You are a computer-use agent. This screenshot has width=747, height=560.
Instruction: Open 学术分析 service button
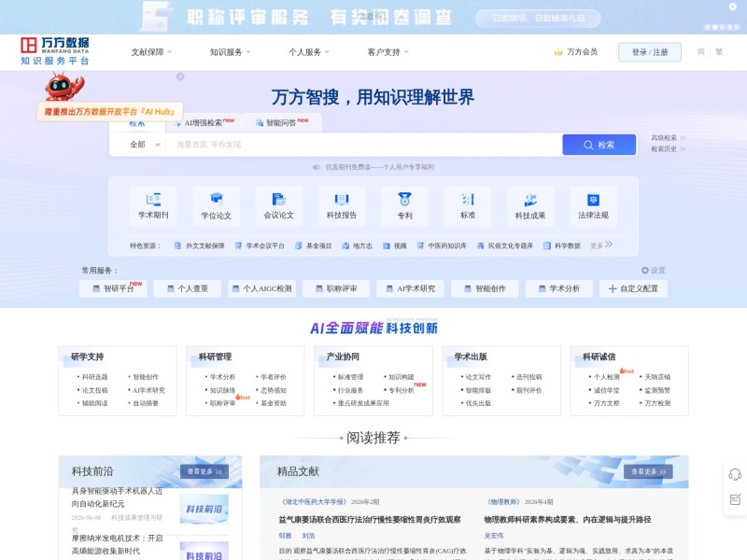(x=558, y=288)
